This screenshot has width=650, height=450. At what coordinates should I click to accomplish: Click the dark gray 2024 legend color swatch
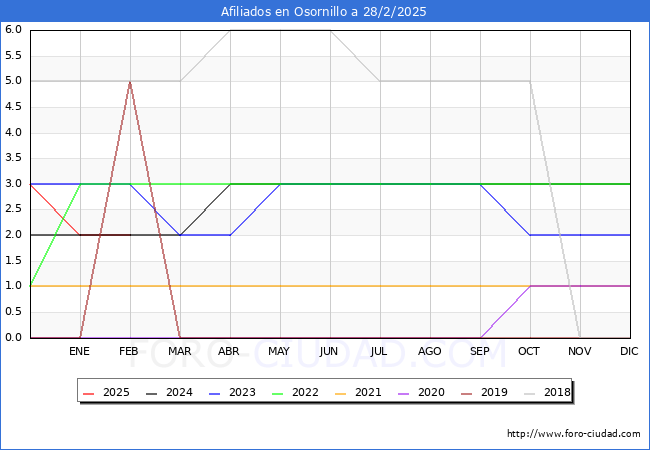152,393
